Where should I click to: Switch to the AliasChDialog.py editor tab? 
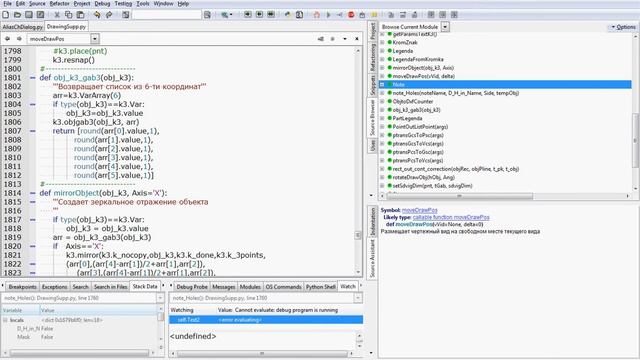[x=22, y=27]
